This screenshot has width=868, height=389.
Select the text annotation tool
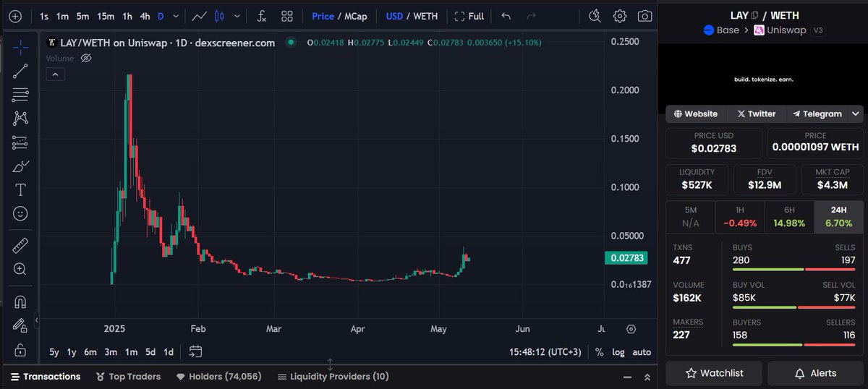tap(20, 190)
